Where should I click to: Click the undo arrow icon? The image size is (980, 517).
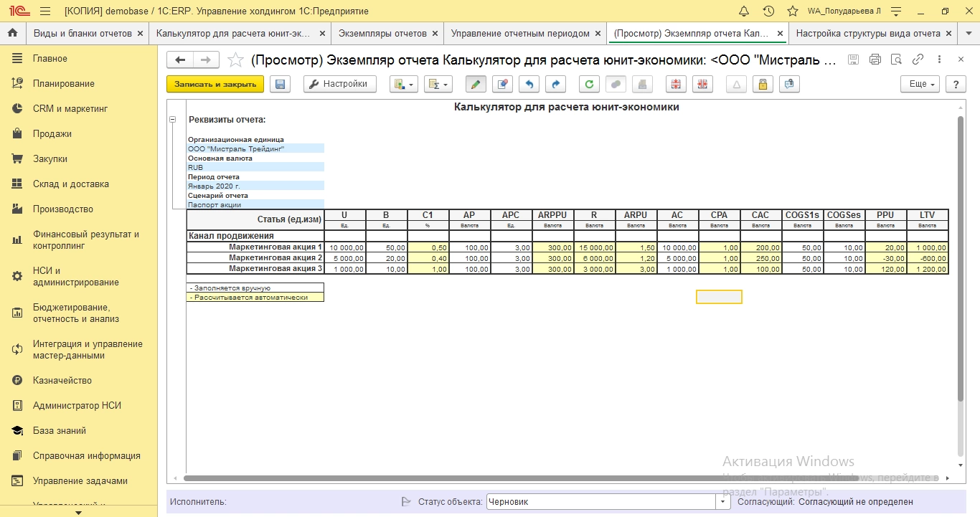pos(529,85)
